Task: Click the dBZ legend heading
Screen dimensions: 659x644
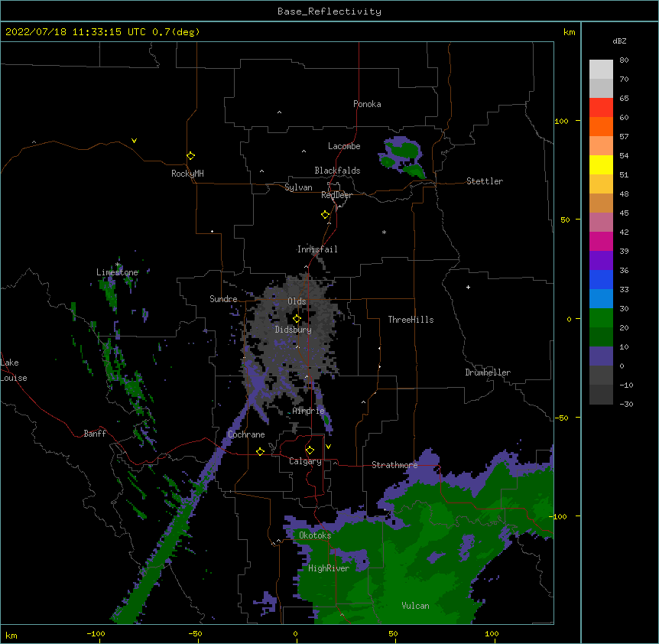Action: (619, 41)
